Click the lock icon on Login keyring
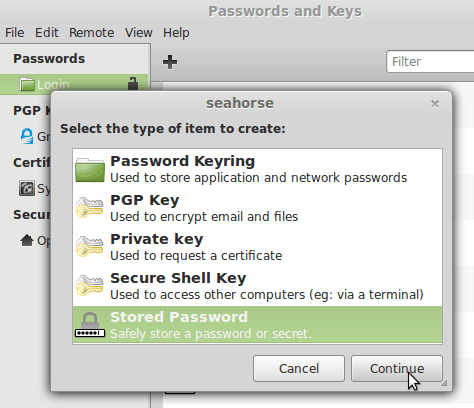The width and height of the screenshot is (474, 408). click(x=133, y=84)
